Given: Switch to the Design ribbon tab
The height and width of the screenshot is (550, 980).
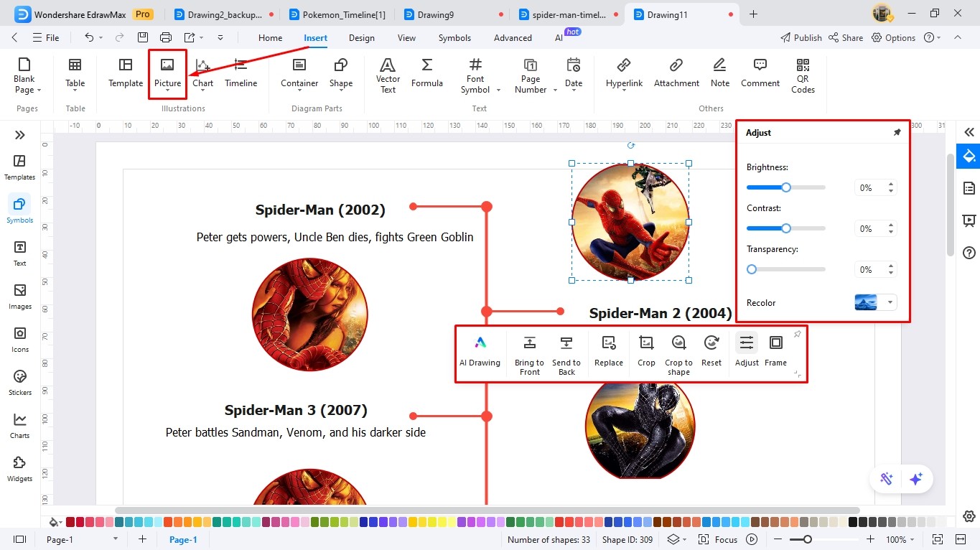Looking at the screenshot, I should pyautogui.click(x=362, y=38).
